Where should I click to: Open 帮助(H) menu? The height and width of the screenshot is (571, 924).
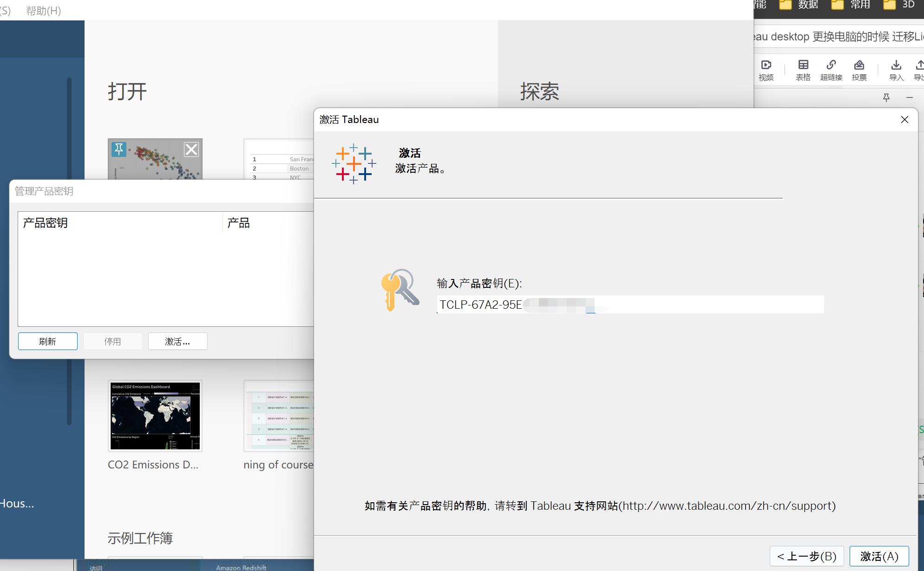pyautogui.click(x=43, y=11)
